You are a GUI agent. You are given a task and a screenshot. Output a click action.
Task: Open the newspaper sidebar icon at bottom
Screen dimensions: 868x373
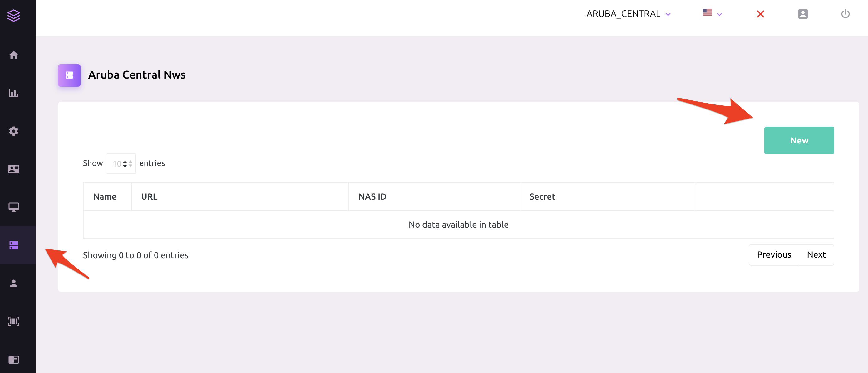point(14,360)
